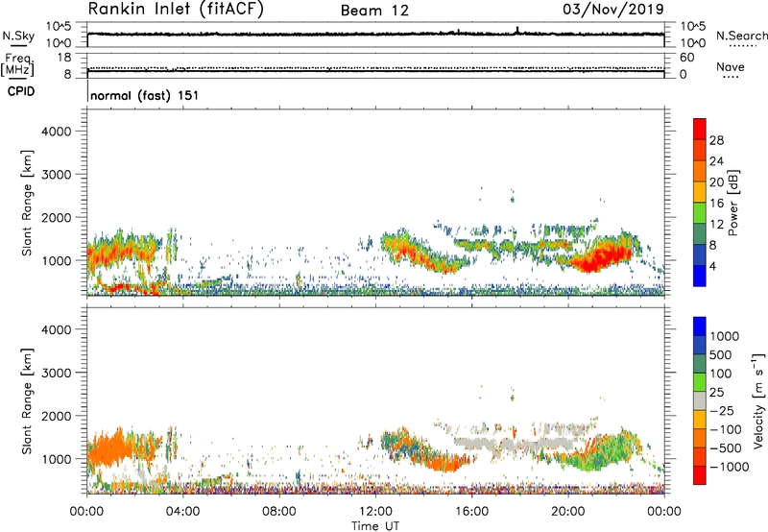
Task: Click the 'CPID' label
Action: 21,91
